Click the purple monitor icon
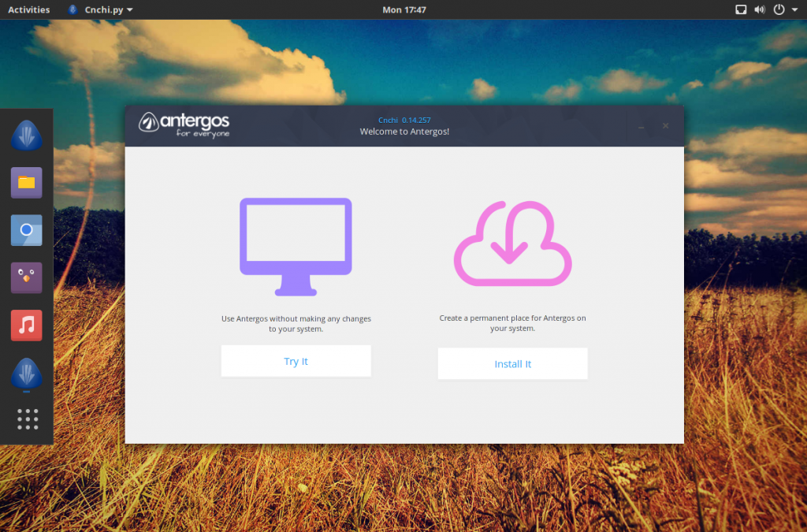 [296, 247]
